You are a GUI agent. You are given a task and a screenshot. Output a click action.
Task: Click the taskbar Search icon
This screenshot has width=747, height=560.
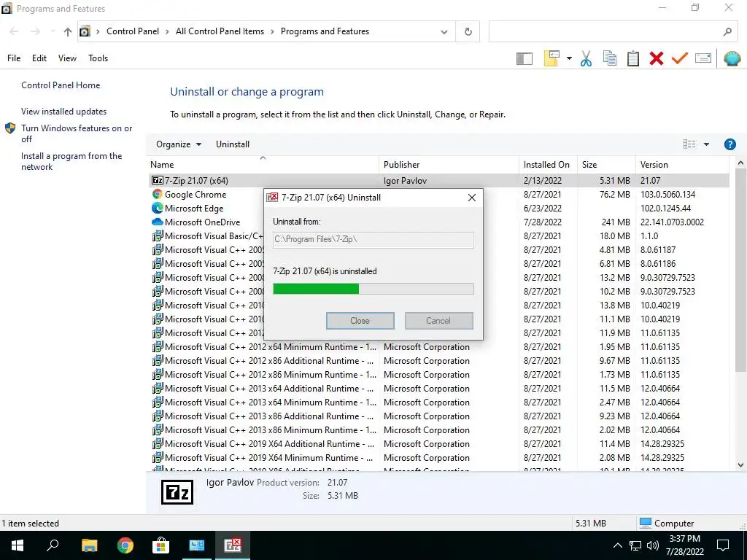pos(53,545)
